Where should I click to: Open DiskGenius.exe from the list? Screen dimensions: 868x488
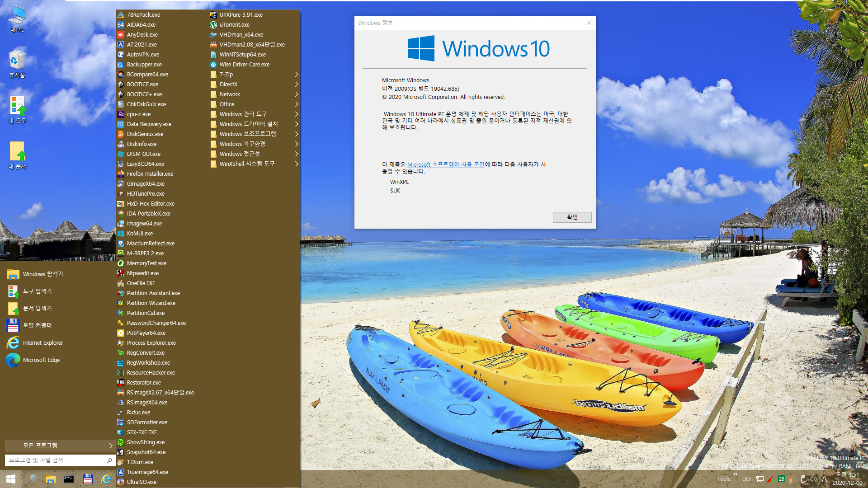[146, 133]
